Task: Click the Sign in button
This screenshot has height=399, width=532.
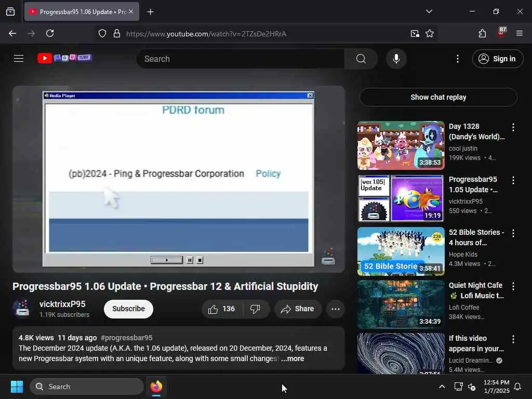Action: click(x=497, y=59)
